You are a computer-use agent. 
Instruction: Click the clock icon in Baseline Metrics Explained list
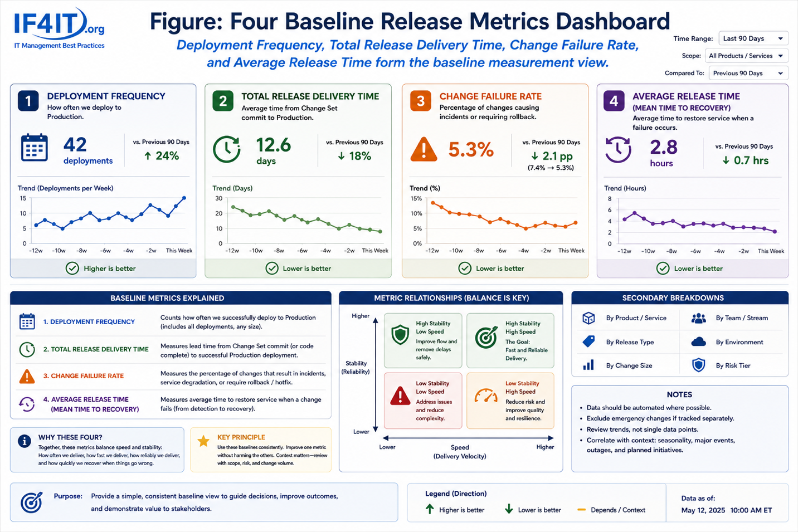tap(27, 349)
